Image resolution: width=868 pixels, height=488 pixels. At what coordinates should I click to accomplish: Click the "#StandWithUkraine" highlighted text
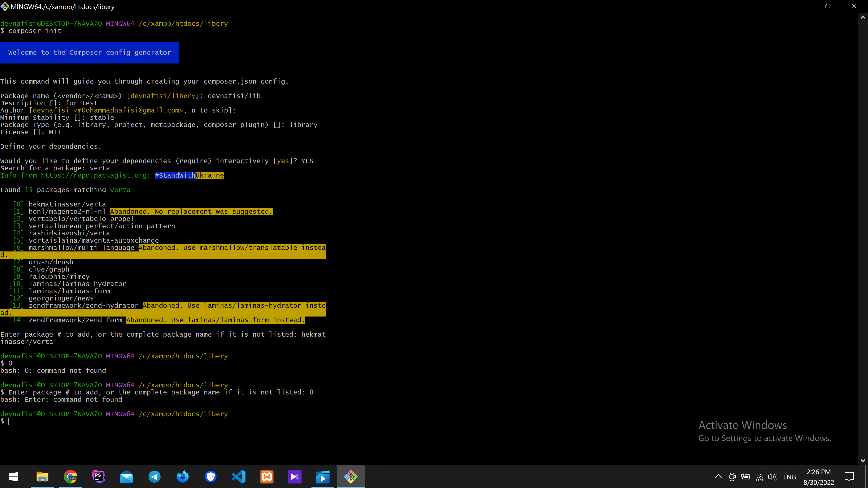tap(189, 175)
